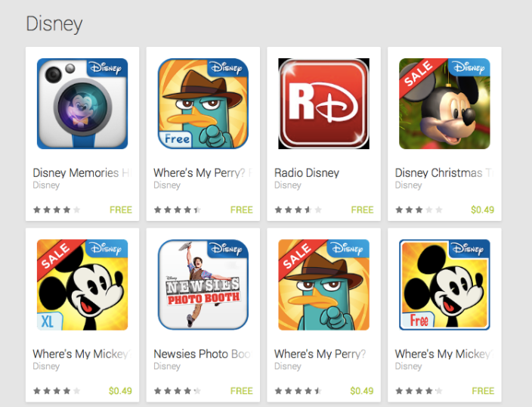The image size is (532, 407).
Task: Click the Newsies Photo Booth app icon
Action: (x=203, y=284)
